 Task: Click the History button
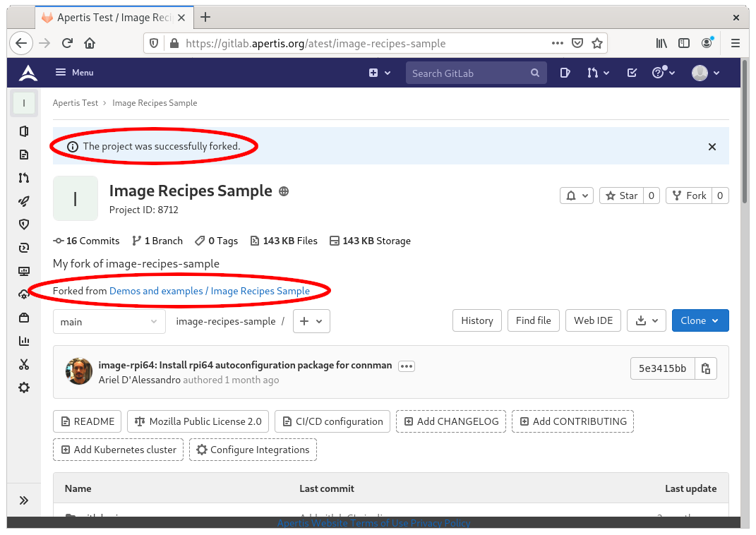coord(477,320)
